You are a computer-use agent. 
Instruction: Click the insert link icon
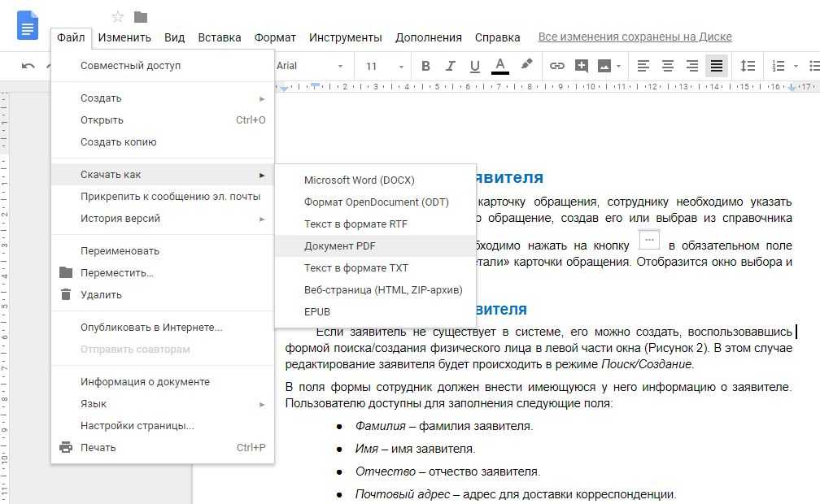pyautogui.click(x=557, y=66)
